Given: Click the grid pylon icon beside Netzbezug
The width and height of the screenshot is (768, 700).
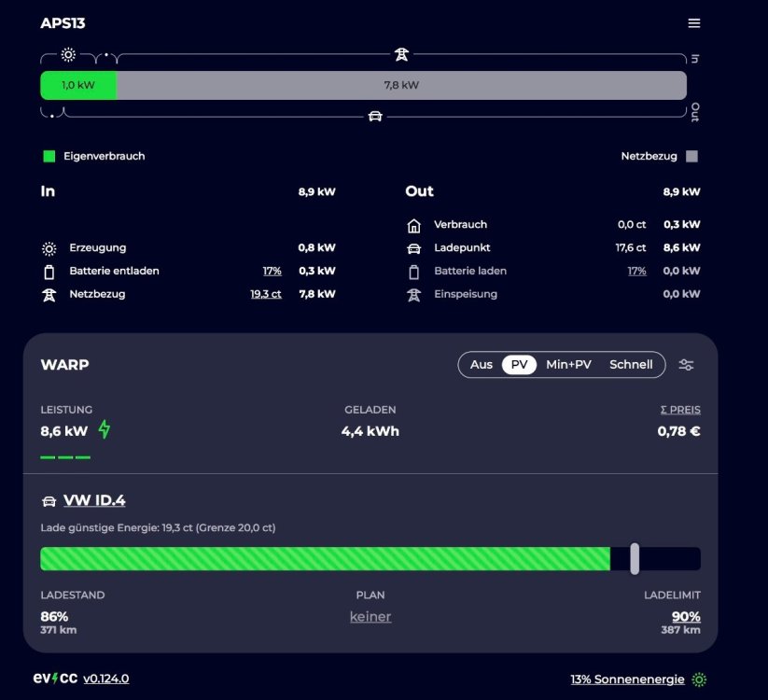Looking at the screenshot, I should 49,294.
